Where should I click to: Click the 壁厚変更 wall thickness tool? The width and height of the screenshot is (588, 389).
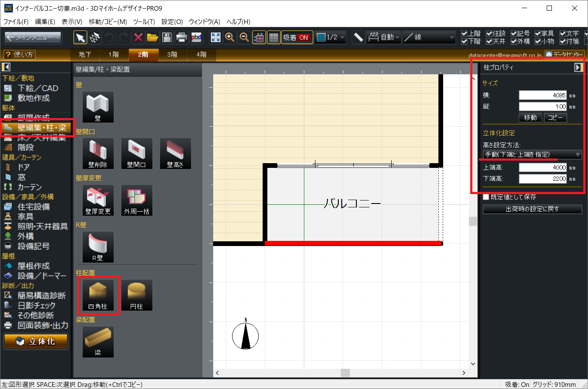pyautogui.click(x=98, y=200)
